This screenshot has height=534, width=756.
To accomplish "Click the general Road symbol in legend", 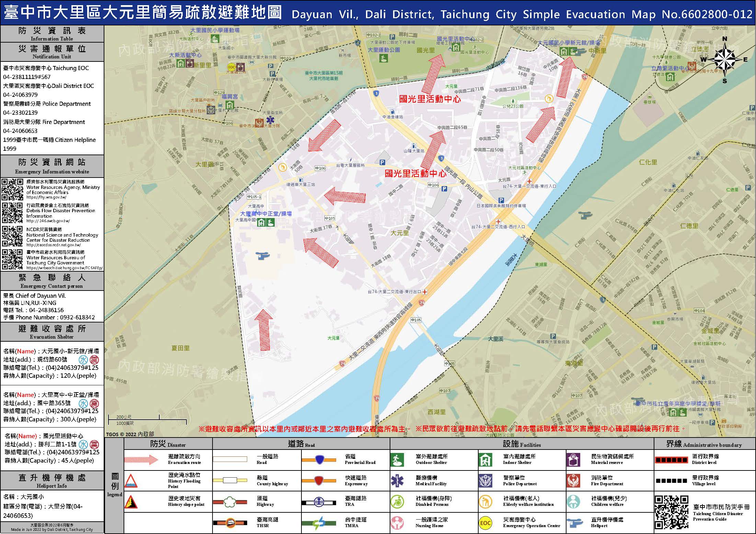I will click(x=230, y=459).
